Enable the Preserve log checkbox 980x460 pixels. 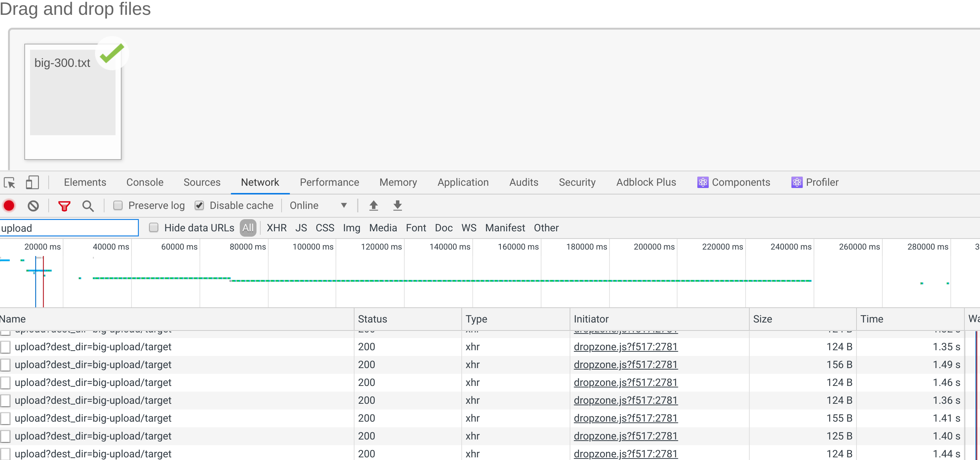[118, 205]
